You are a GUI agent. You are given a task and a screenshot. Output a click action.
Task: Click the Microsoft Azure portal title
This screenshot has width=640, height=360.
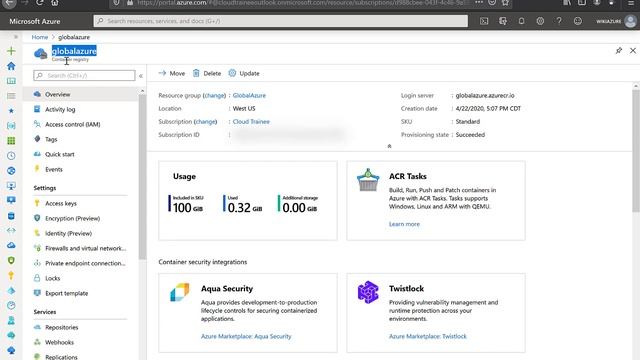(x=35, y=21)
